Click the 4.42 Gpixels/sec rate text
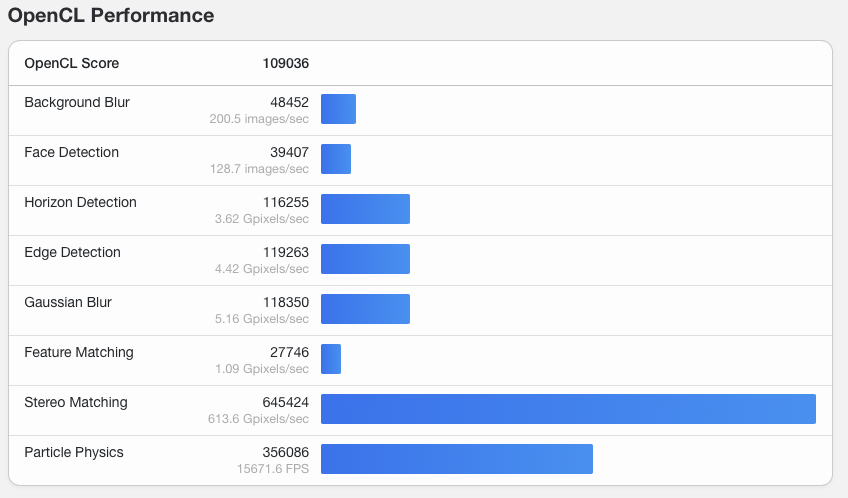 tap(262, 269)
